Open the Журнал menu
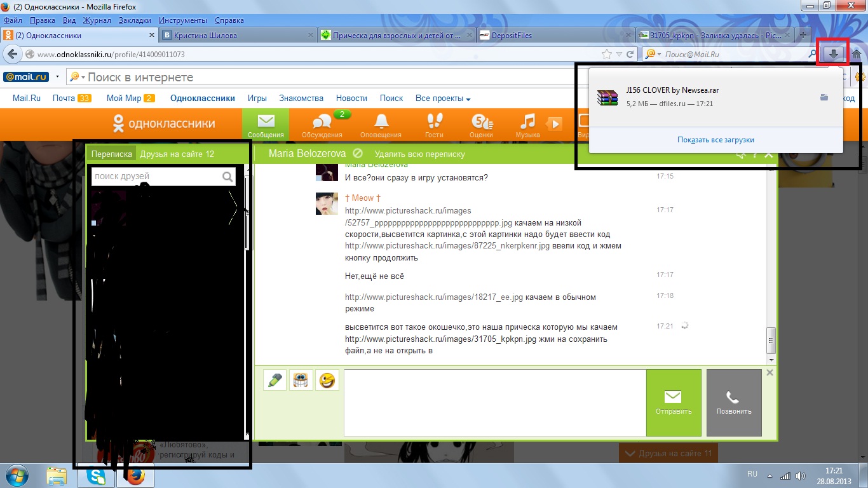 point(97,20)
